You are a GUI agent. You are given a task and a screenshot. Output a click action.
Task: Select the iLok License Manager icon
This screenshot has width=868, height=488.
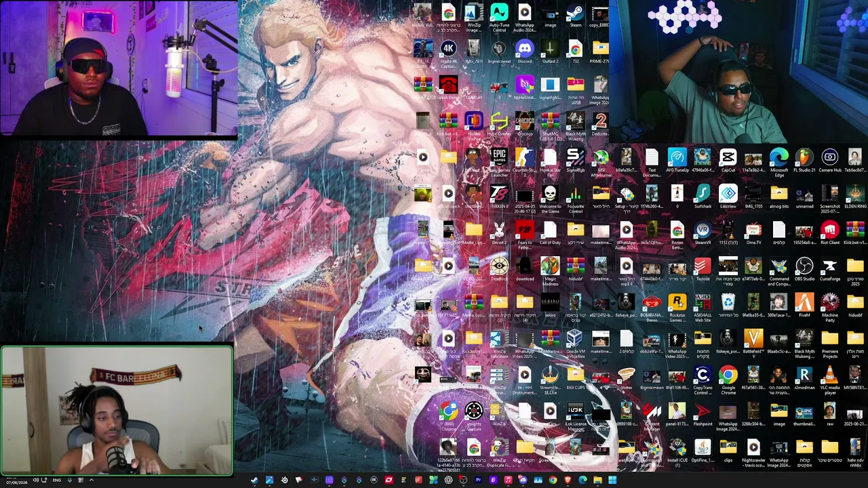(x=575, y=418)
